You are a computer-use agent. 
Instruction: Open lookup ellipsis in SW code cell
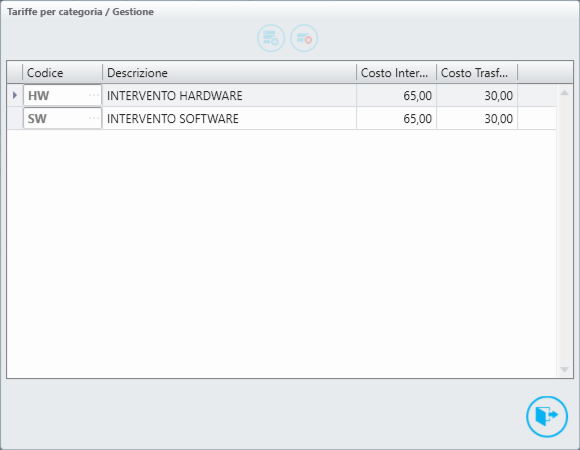pyautogui.click(x=94, y=118)
